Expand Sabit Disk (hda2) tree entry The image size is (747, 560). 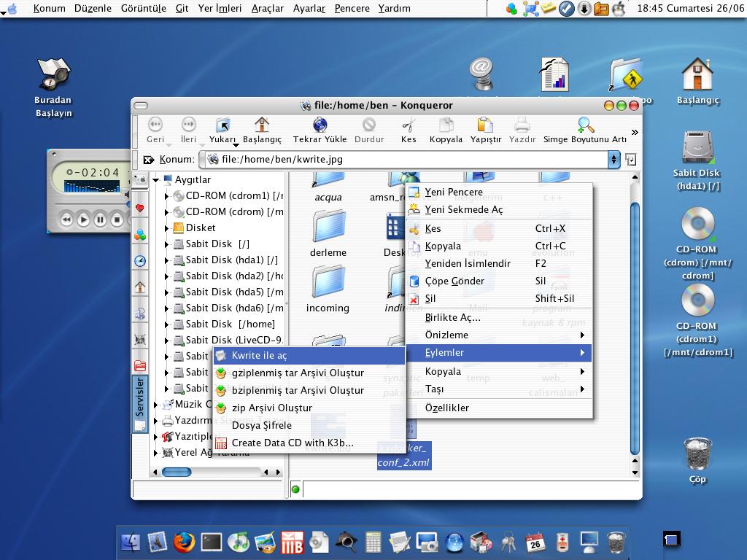166,276
